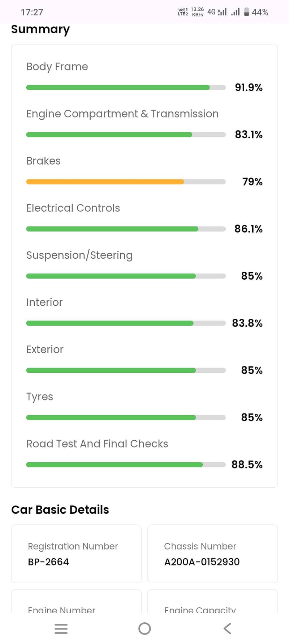Tap the battery icon in status bar
Viewport: 289px width, 644px height.
246,12
